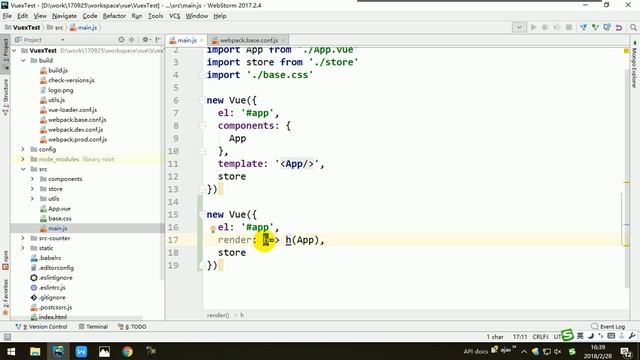Click the collapse all icon in Project panel
This screenshot has width=640, height=360.
pyautogui.click(x=131, y=40)
